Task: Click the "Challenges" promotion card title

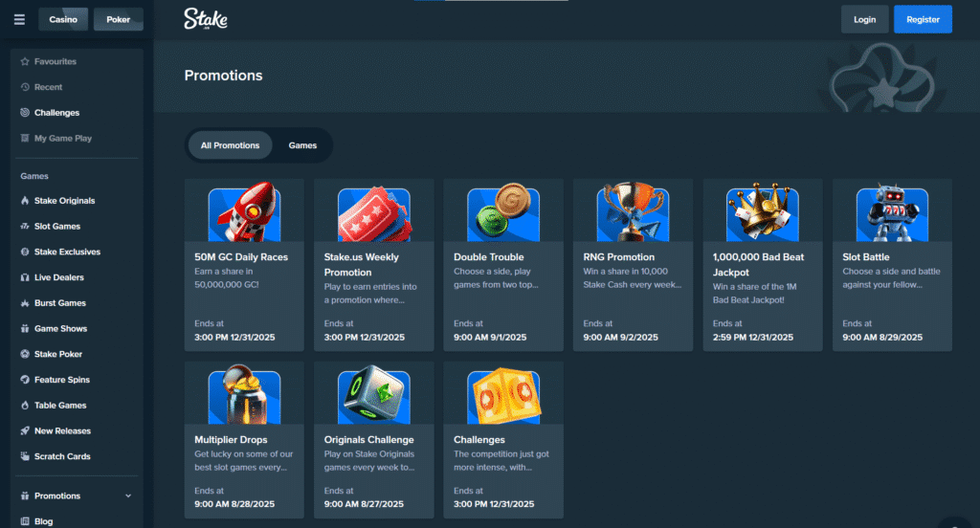Action: [479, 440]
